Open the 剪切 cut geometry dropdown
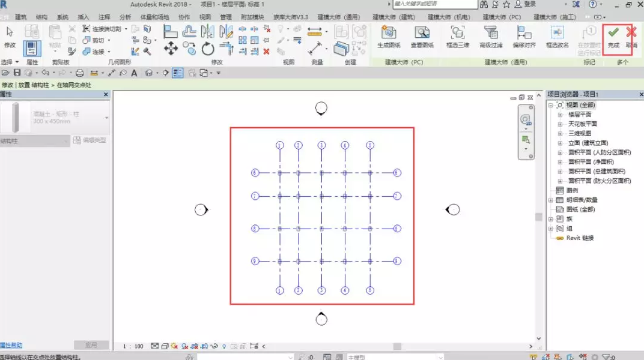 [x=109, y=40]
